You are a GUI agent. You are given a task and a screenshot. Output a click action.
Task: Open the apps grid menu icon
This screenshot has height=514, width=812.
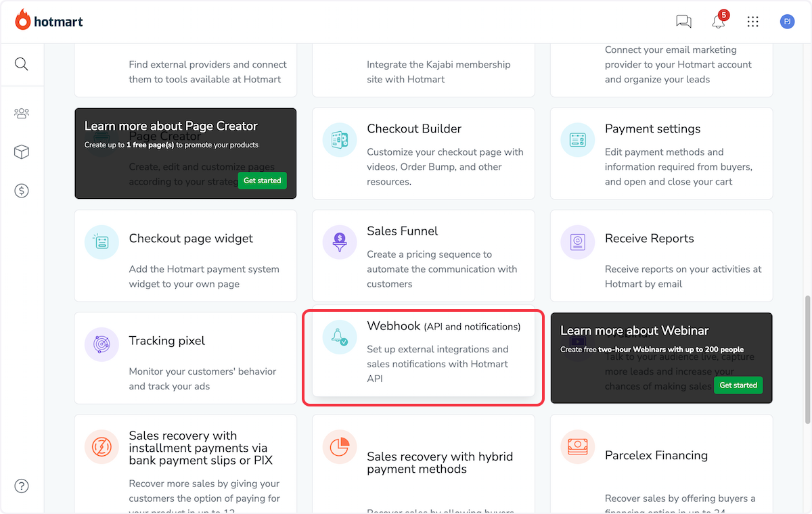pos(752,22)
